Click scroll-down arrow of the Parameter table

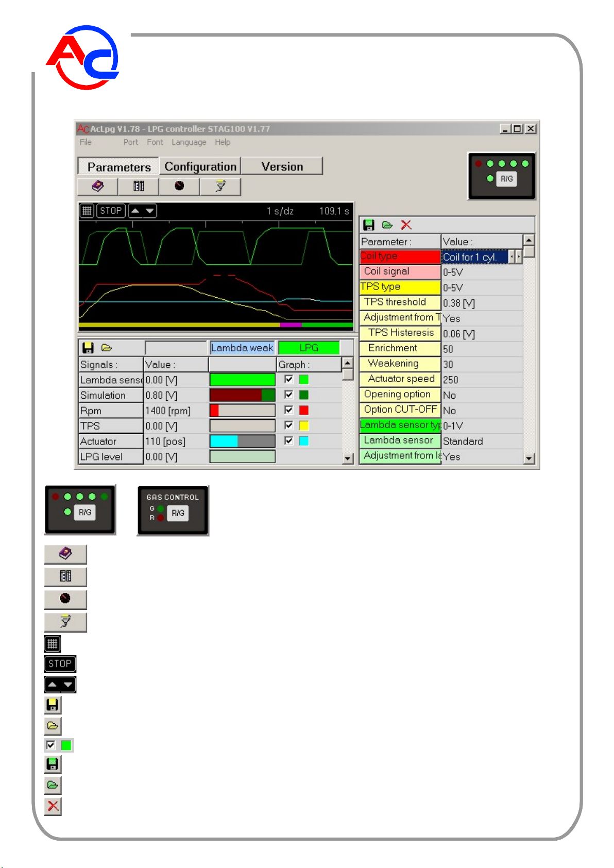pyautogui.click(x=529, y=458)
